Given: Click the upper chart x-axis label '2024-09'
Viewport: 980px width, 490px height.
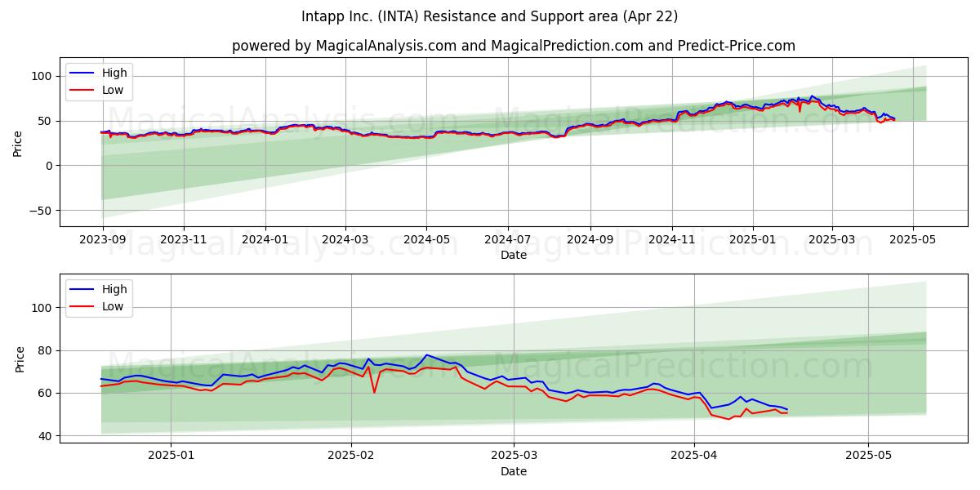Looking at the screenshot, I should coord(590,240).
